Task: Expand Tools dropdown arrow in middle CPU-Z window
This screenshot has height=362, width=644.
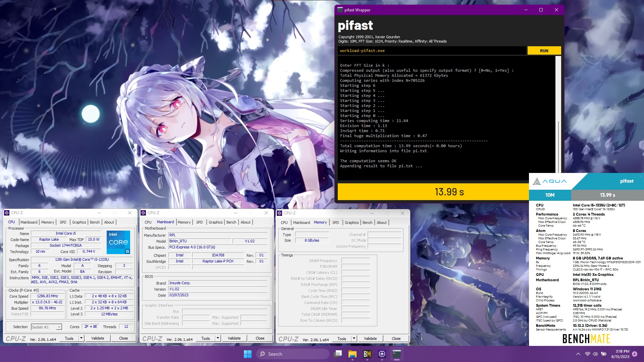Action: click(218, 338)
